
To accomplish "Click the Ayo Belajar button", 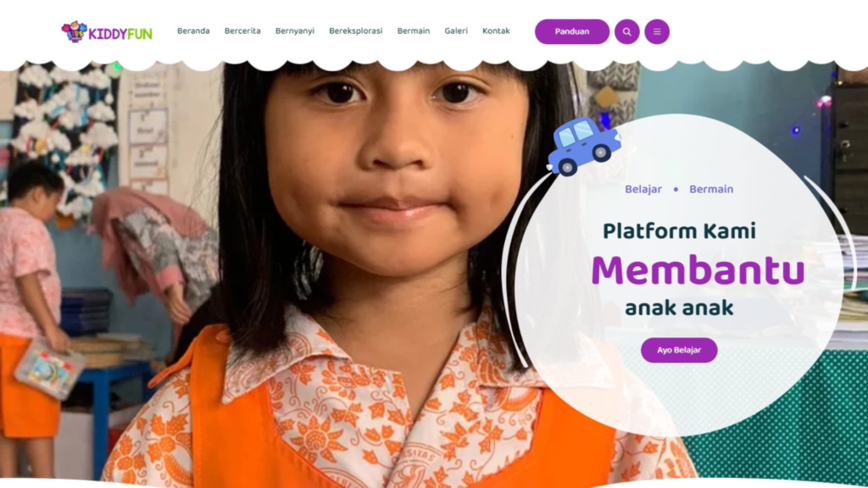I will pos(679,350).
